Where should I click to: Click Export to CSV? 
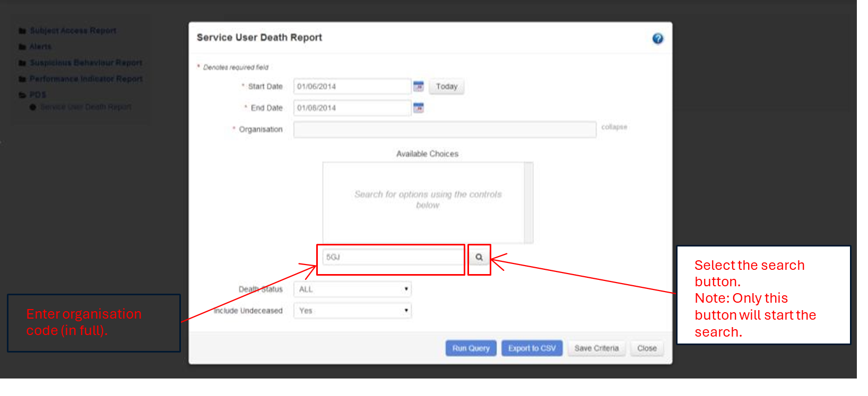point(532,348)
